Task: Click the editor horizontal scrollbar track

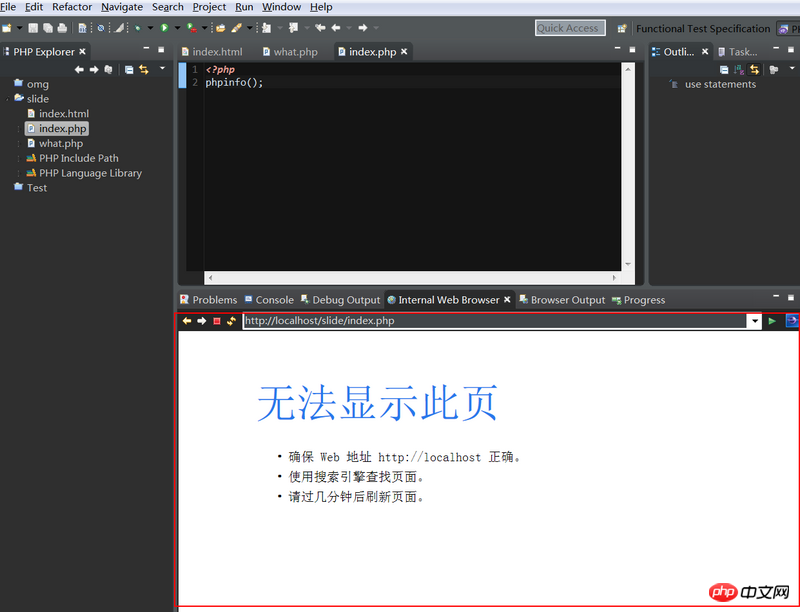Action: pos(412,278)
